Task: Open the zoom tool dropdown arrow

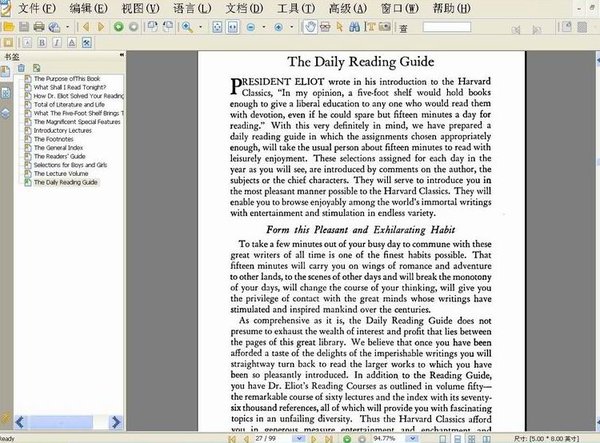Action: 201,27
